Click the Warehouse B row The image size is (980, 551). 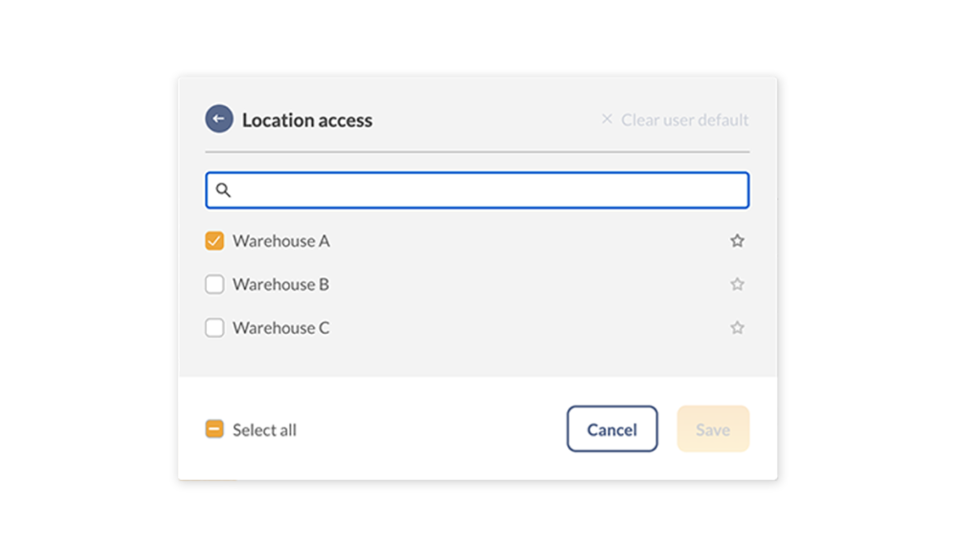[477, 284]
